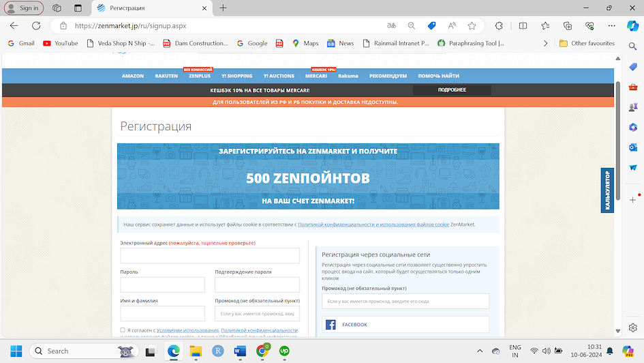644x363 pixels.
Task: Open Browser essentials heart icon
Action: coord(589,25)
